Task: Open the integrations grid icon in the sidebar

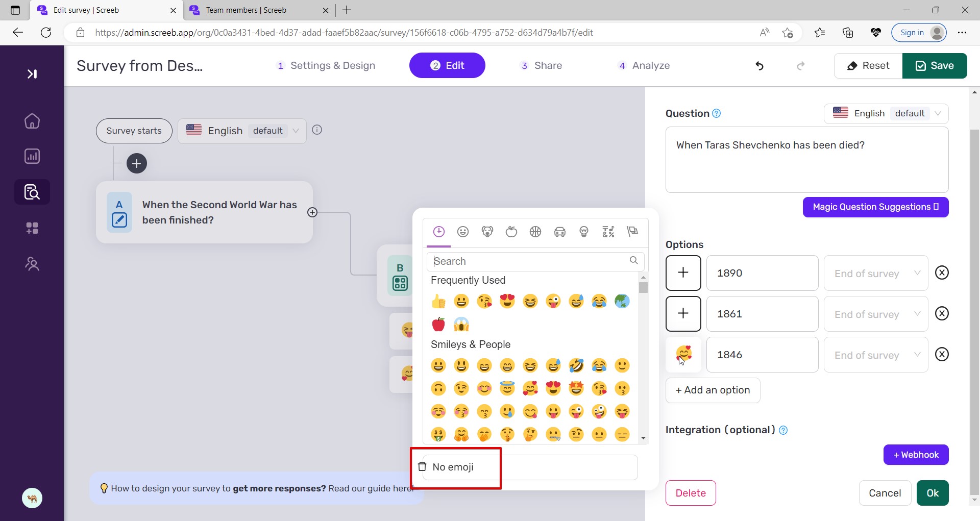Action: tap(32, 228)
